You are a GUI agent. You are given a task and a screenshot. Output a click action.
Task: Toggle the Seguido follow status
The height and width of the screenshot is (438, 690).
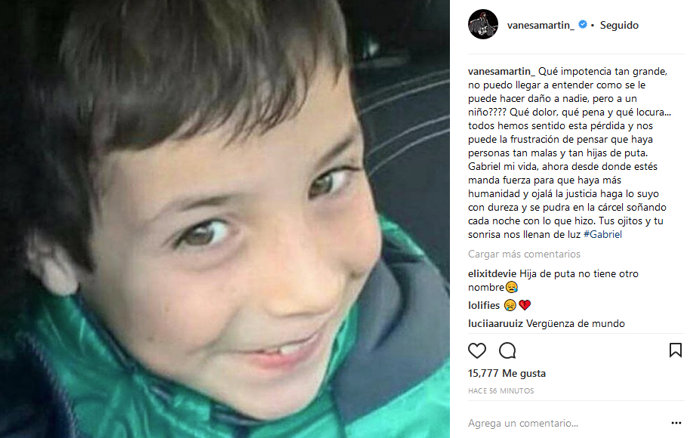[619, 25]
